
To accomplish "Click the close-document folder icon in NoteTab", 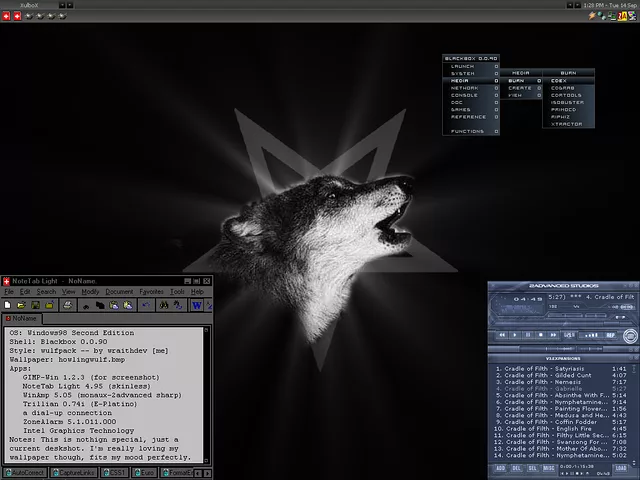I will [x=49, y=305].
